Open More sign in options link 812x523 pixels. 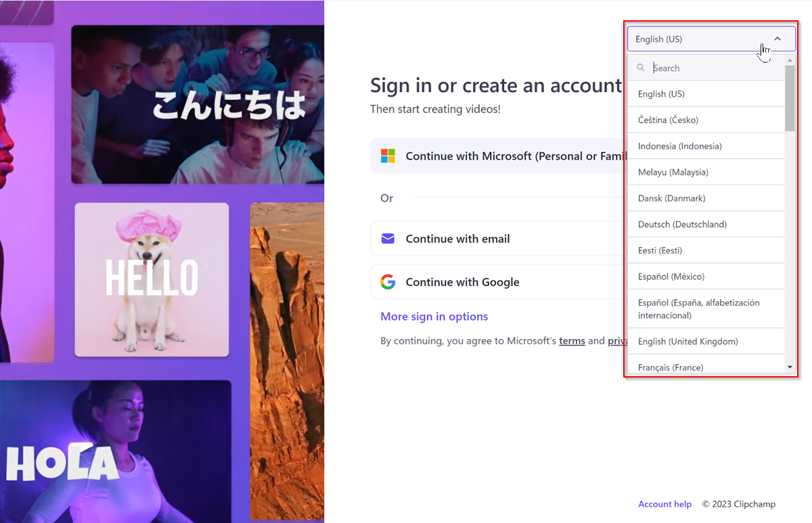434,317
